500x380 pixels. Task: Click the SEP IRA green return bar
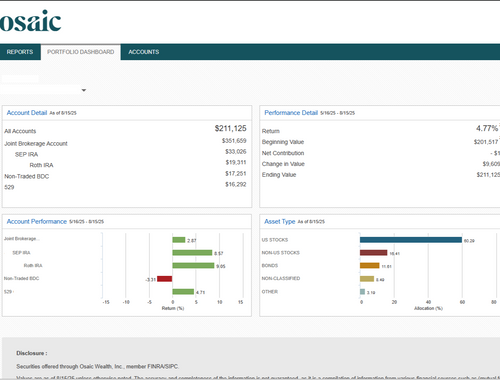point(192,253)
